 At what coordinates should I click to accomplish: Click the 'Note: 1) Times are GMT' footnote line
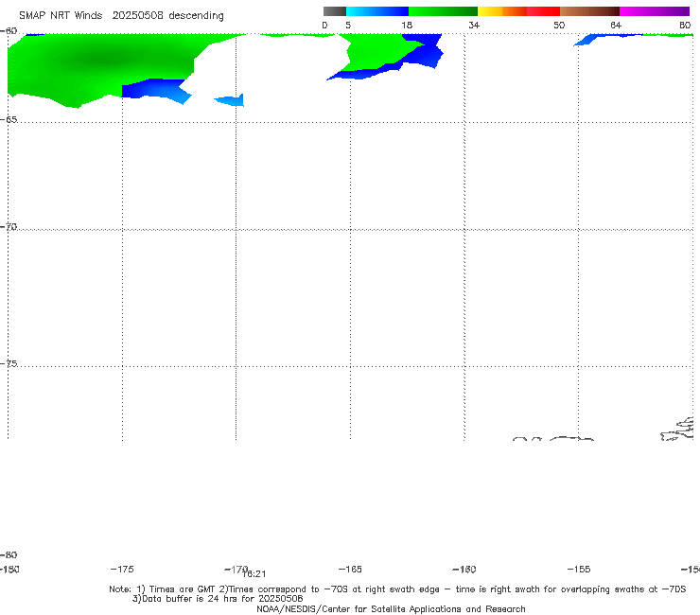point(397,589)
